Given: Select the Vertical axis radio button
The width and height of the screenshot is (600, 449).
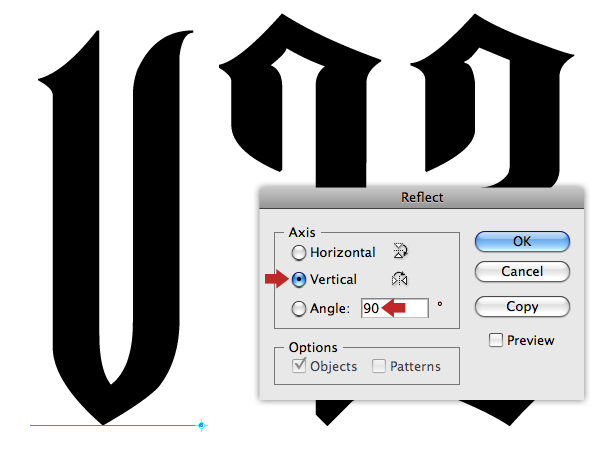Looking at the screenshot, I should click(x=298, y=279).
